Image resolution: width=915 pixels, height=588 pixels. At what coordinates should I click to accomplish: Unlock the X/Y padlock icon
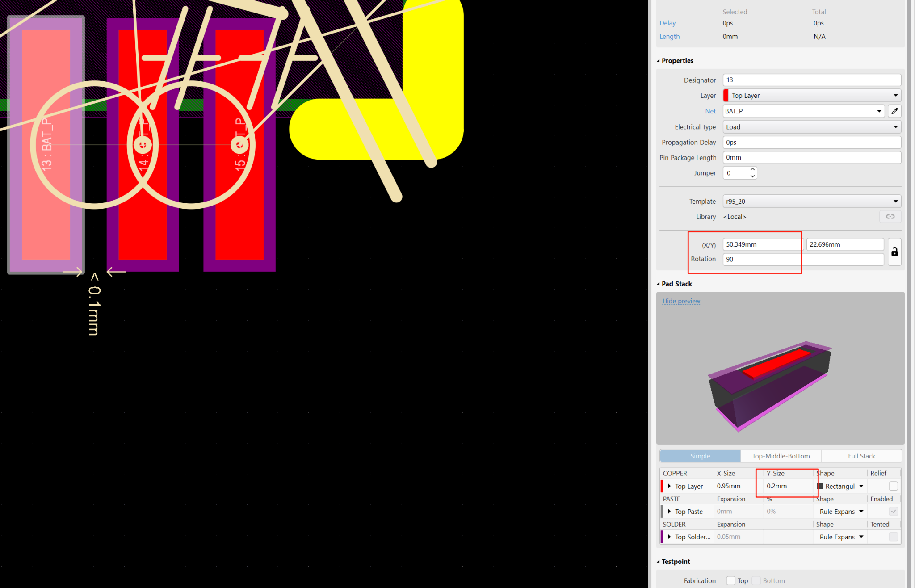(x=894, y=252)
